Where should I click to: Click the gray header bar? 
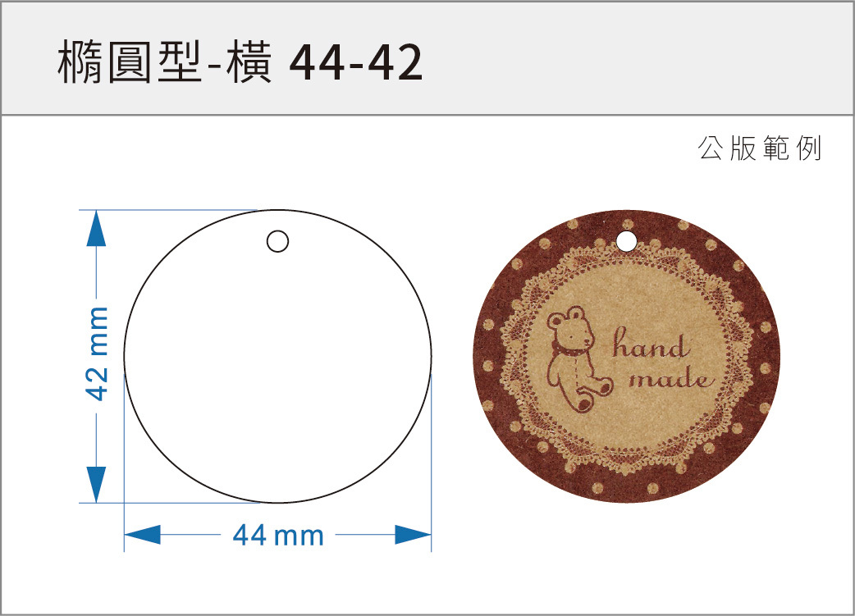427,57
